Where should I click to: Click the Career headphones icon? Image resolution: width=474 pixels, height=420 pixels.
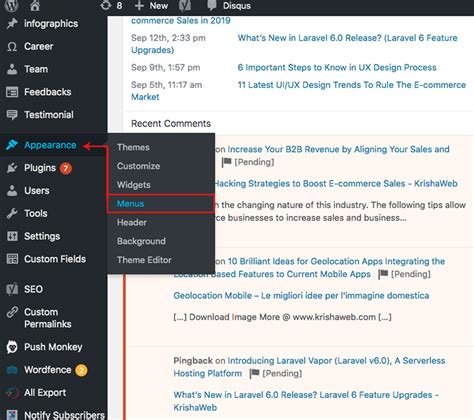point(12,46)
